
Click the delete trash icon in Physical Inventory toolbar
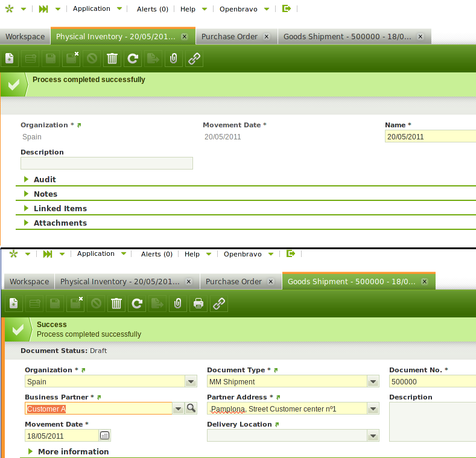pos(112,59)
